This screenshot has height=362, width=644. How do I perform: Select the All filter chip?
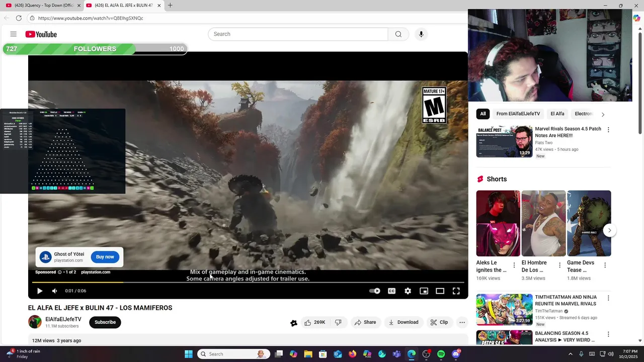(483, 114)
